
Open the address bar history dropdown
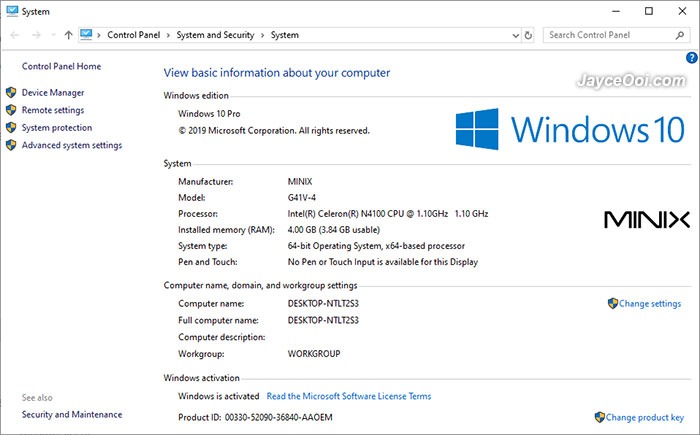(516, 35)
